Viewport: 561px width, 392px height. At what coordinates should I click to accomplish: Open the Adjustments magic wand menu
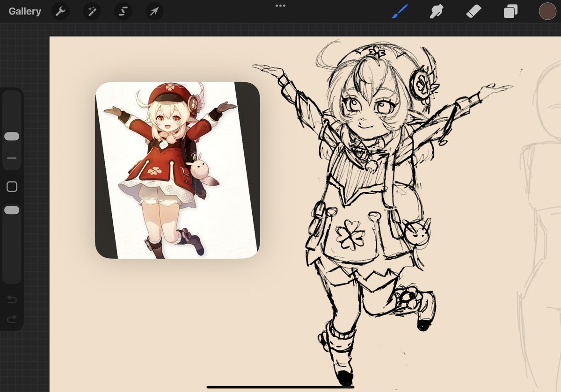(92, 11)
